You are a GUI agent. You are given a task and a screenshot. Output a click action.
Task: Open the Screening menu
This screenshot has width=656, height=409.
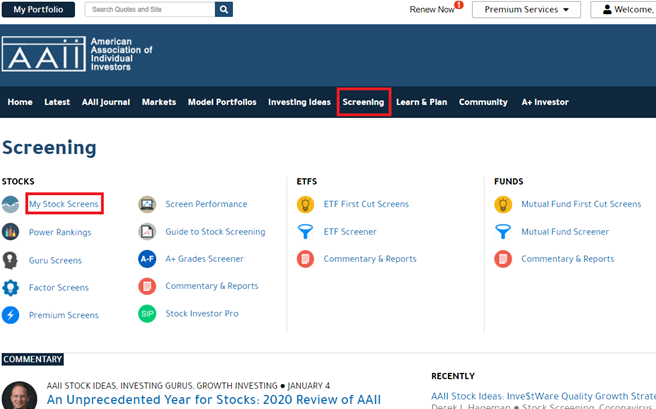[x=363, y=102]
